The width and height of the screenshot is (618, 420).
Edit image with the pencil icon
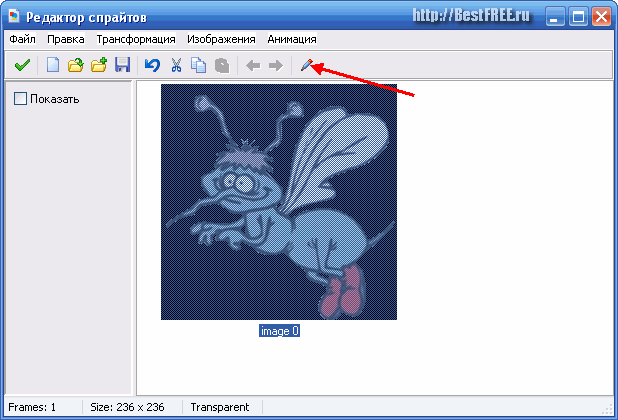pos(307,65)
